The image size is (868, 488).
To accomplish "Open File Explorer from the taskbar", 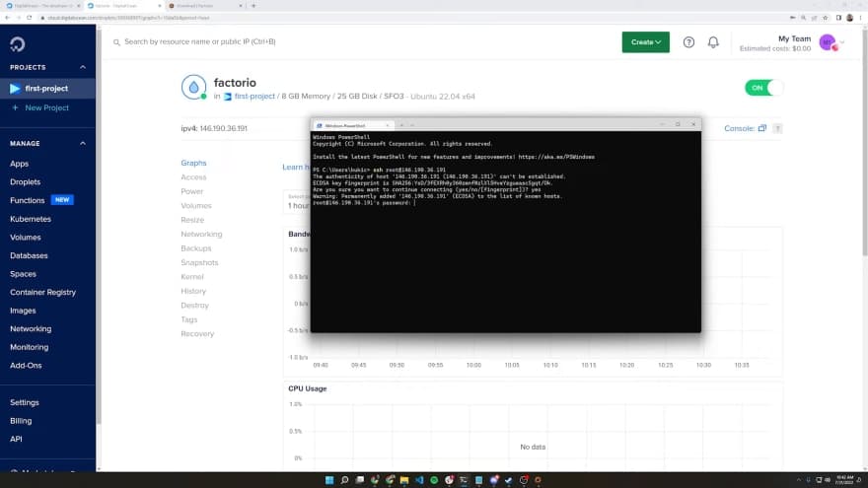I will pos(404,480).
